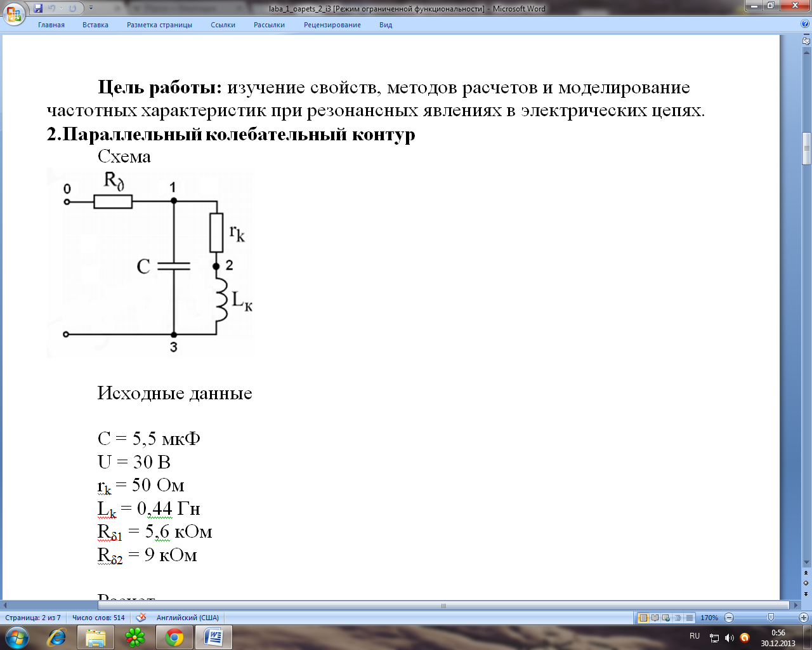Click word count 'Число слов: 514'
812x650 pixels.
pos(98,618)
